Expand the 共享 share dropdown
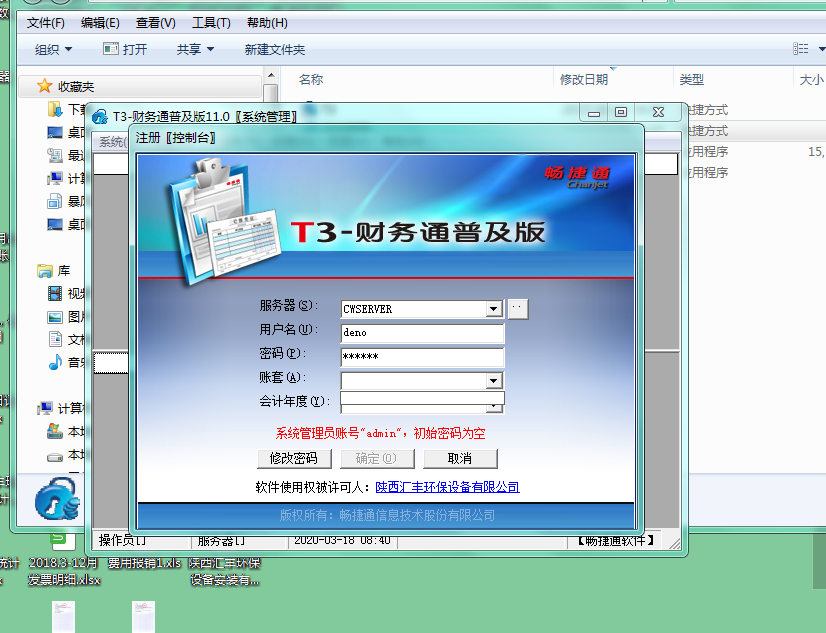Viewport: 826px width, 633px height. click(195, 50)
